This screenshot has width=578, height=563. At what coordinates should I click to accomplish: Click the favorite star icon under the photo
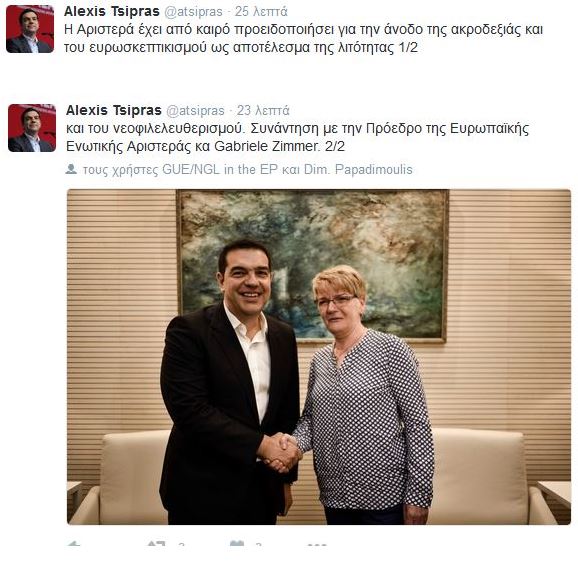(237, 544)
